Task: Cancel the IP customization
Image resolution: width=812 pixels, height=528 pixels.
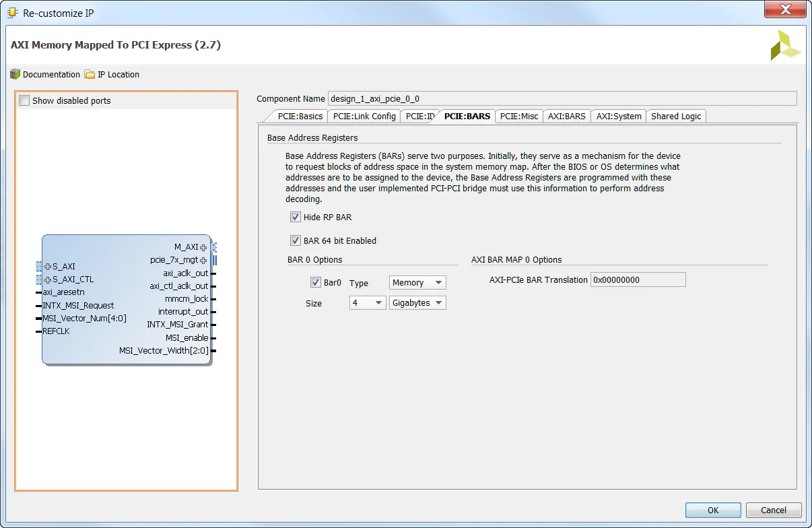Action: [773, 510]
